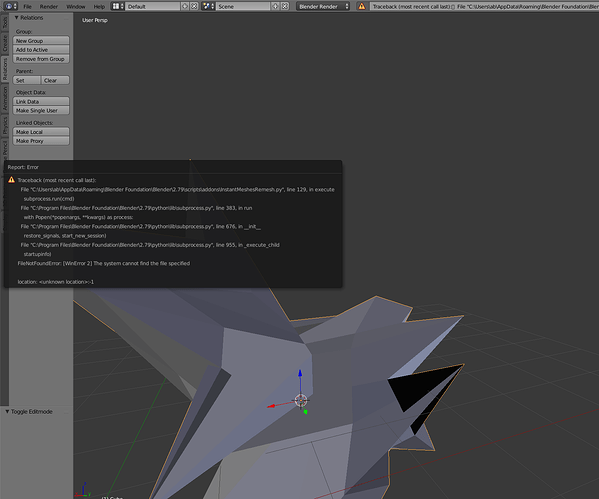Switch to the Relations shelf tab
This screenshot has width=599, height=499.
click(5, 69)
